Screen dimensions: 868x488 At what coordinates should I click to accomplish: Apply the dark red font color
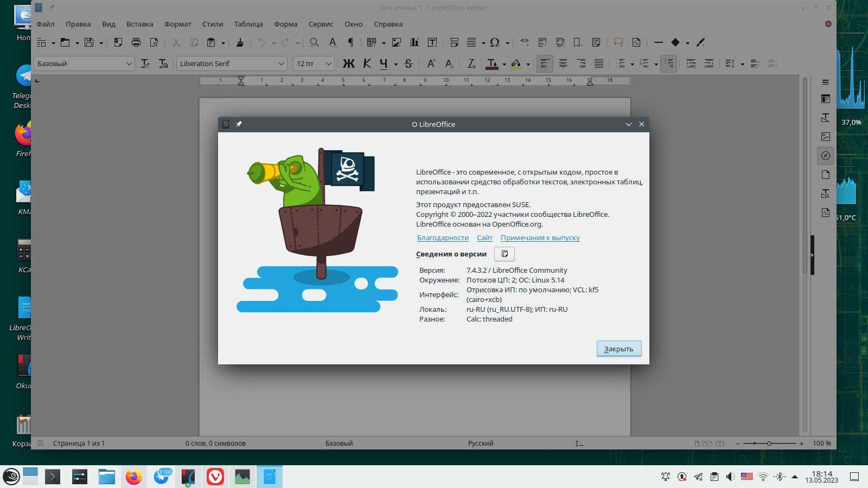pos(492,63)
